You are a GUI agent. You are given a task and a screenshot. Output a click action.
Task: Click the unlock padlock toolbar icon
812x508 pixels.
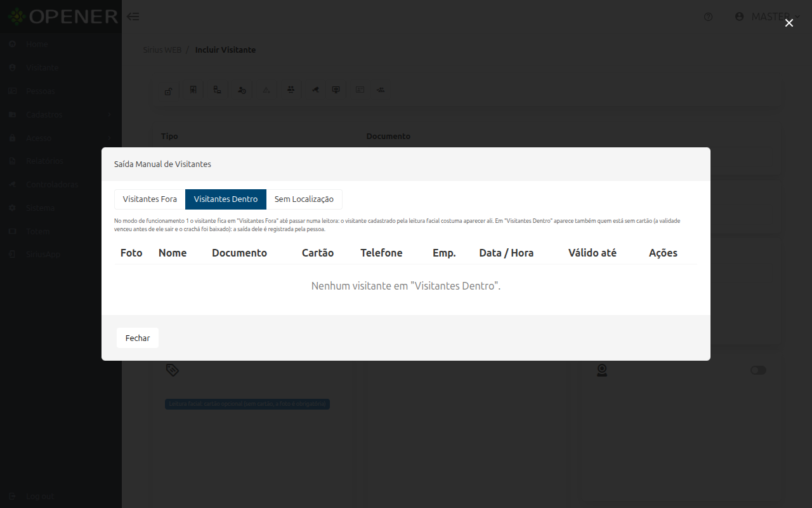[x=168, y=90]
